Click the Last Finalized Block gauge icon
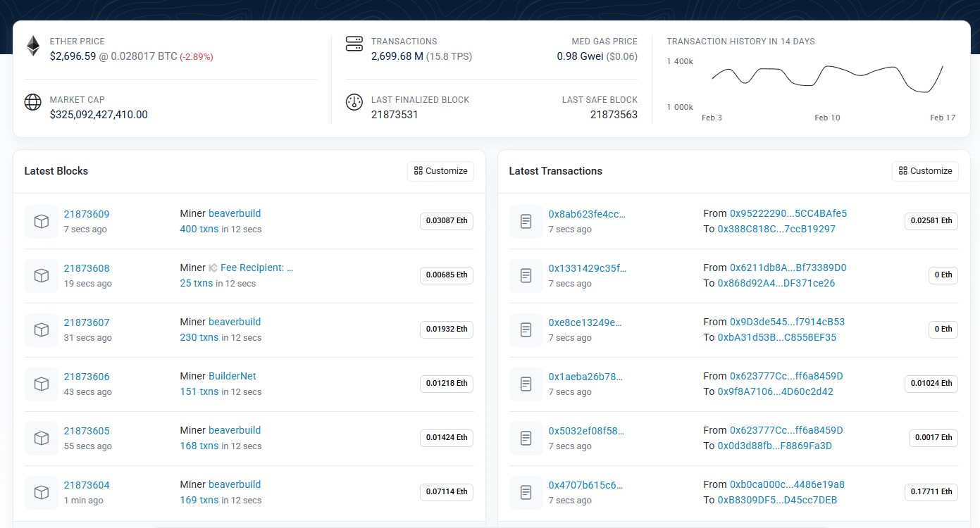Viewport: 980px width, 528px height. (x=354, y=103)
